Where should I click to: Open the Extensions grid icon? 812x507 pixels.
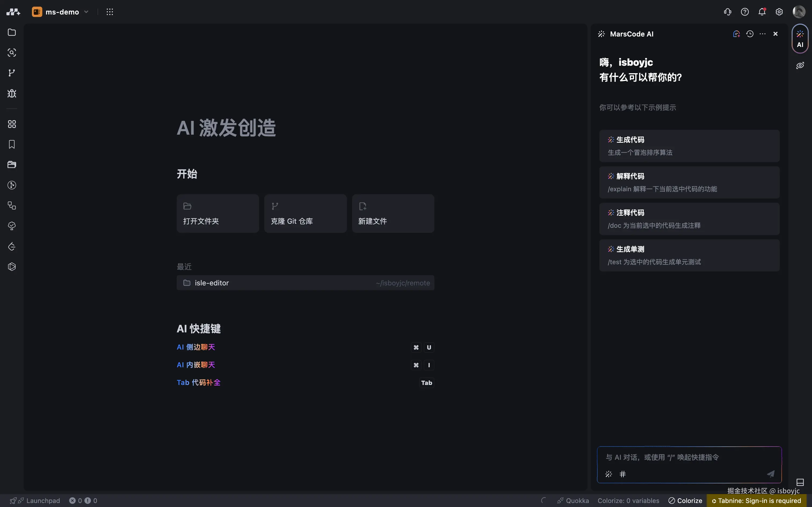tap(12, 124)
